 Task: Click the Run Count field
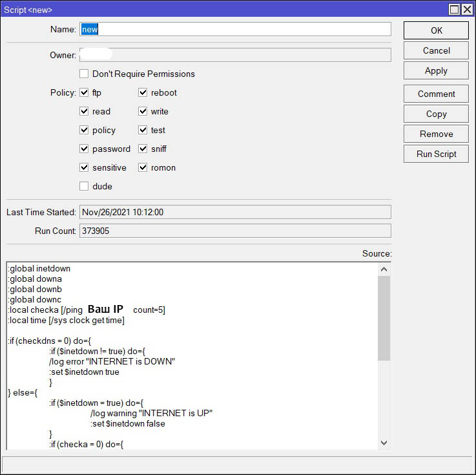(235, 231)
